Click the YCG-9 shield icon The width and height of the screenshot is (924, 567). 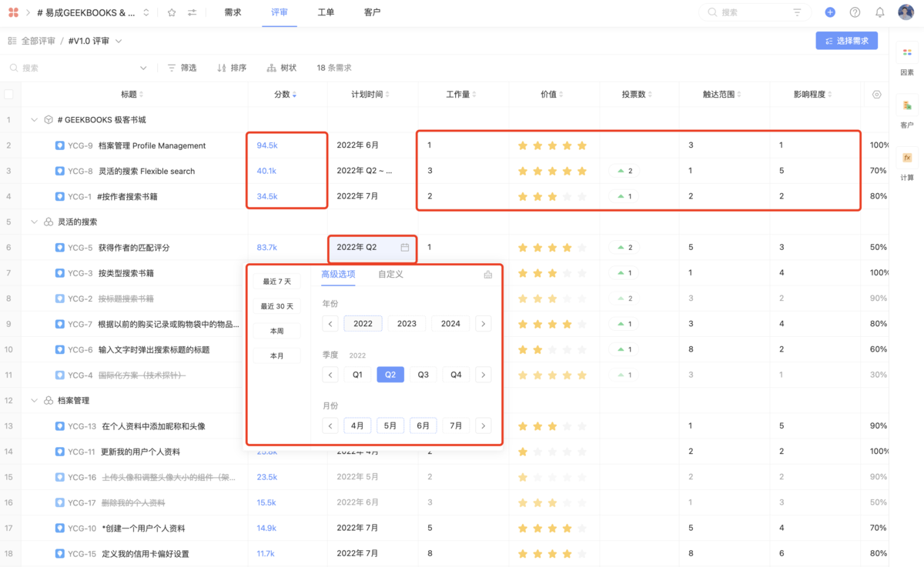pyautogui.click(x=59, y=145)
